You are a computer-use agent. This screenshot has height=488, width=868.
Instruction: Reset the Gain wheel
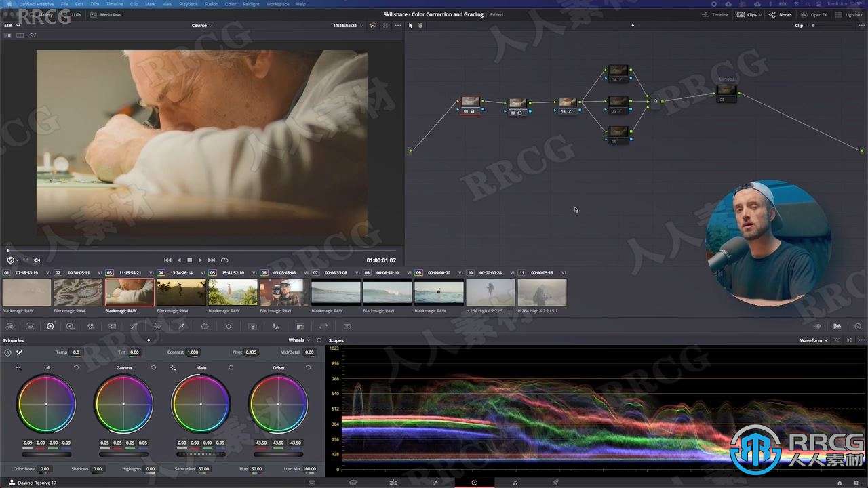click(x=231, y=367)
